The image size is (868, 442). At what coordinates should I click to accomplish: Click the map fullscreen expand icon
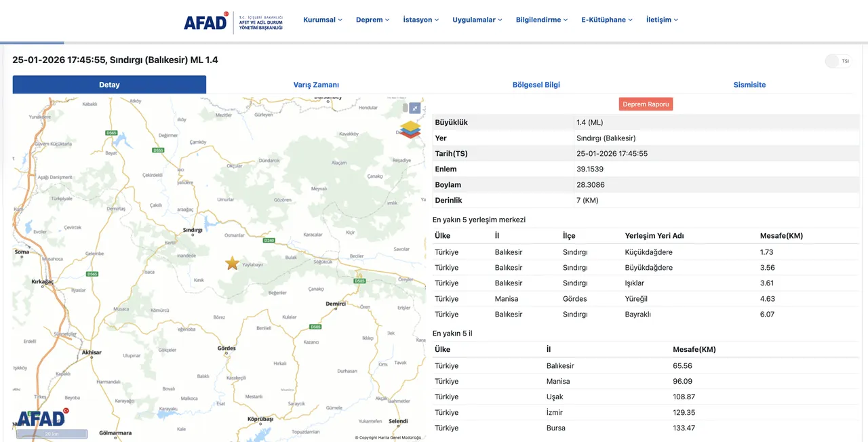point(415,108)
